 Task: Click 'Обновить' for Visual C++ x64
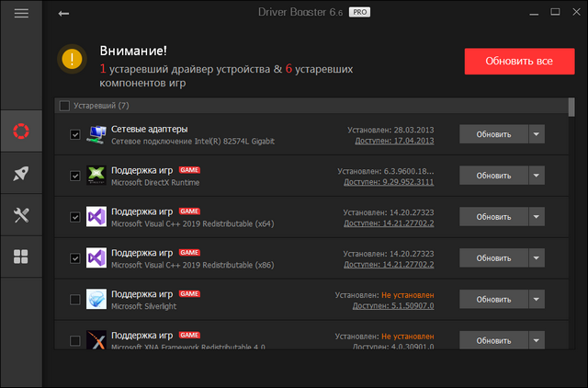(494, 217)
